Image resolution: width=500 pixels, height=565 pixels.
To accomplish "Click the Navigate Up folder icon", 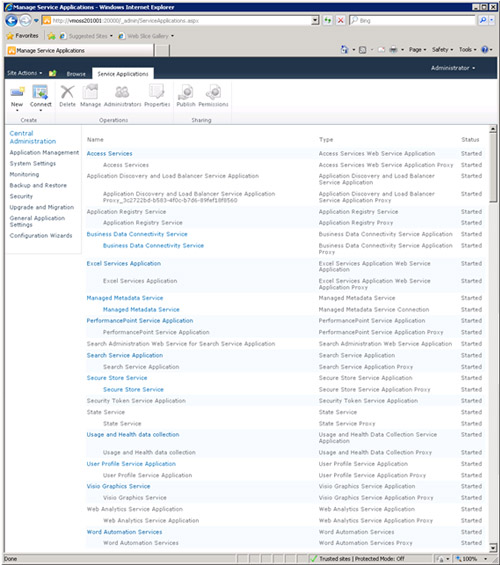I will pos(52,73).
